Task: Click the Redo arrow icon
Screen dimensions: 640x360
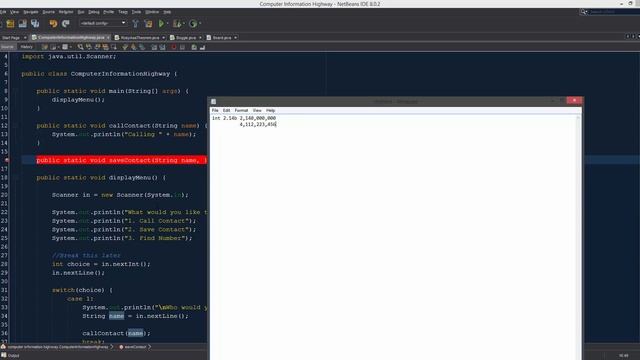Action: click(66, 24)
